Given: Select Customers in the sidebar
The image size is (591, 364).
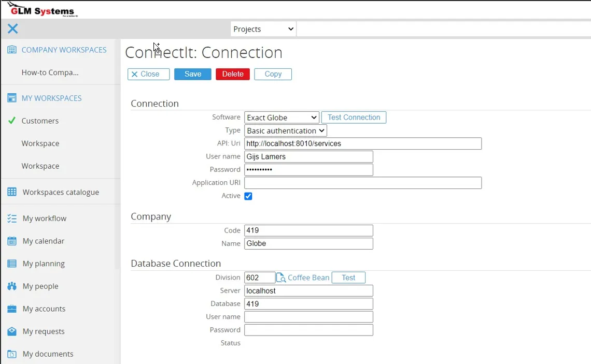Looking at the screenshot, I should click(40, 121).
